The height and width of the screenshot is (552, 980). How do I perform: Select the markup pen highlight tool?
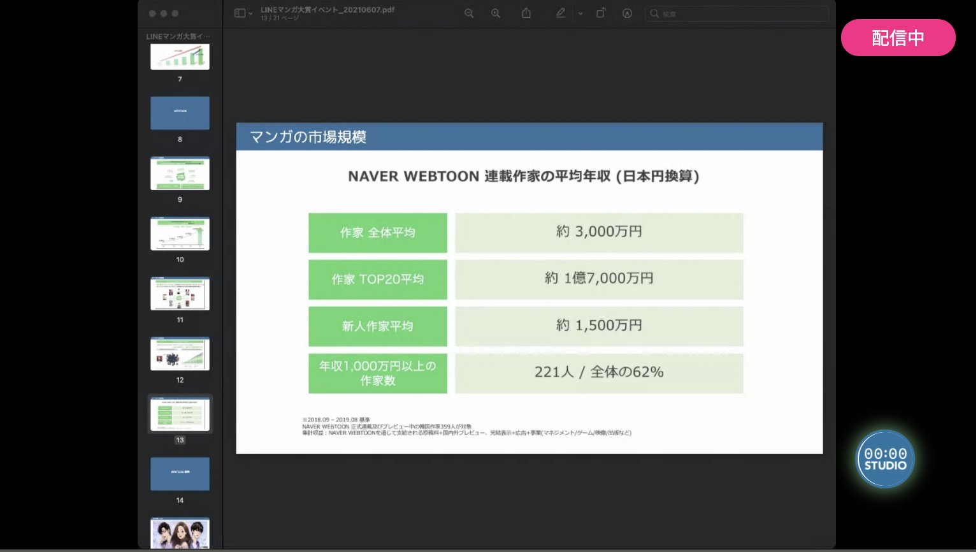click(561, 13)
